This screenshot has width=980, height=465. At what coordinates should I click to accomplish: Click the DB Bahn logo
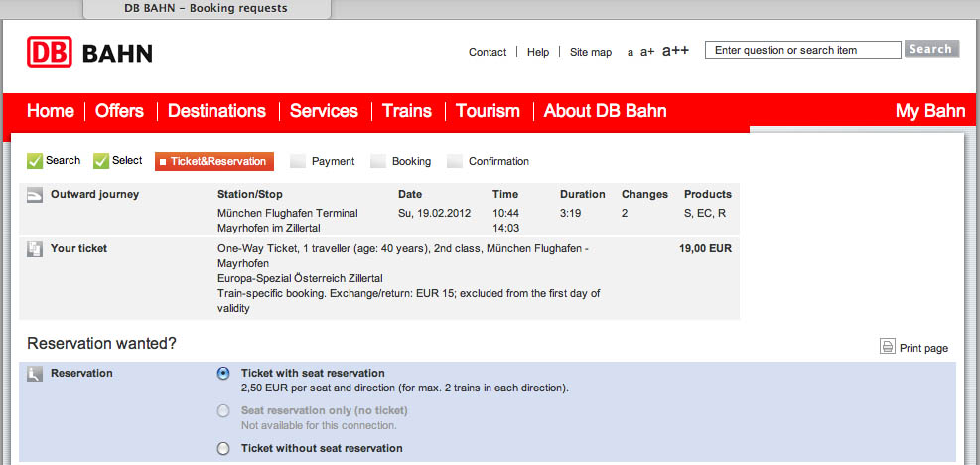[89, 52]
